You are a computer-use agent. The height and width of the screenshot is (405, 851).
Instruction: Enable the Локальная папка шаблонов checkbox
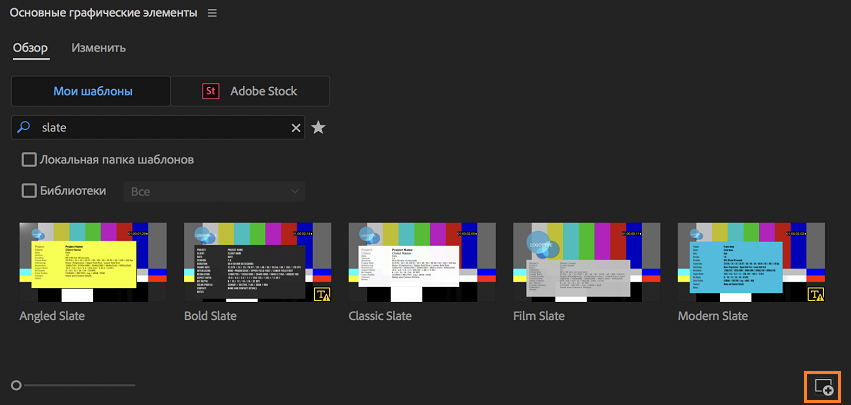(28, 160)
